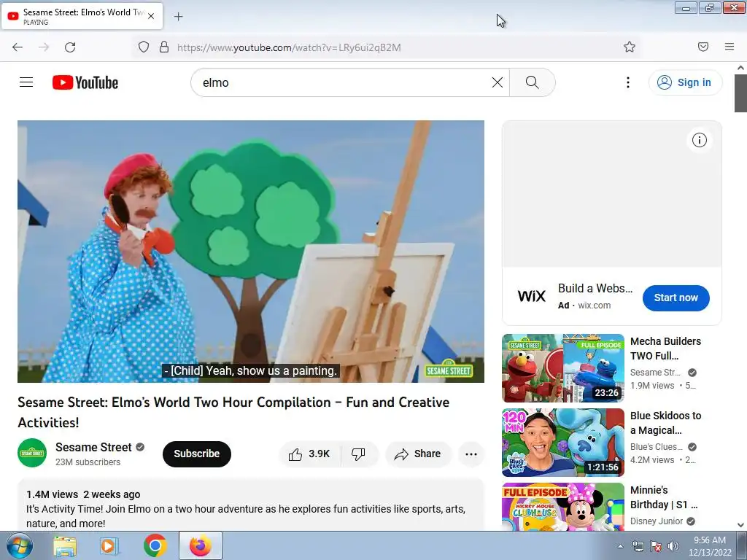Click scrollbar down arrow

[740, 525]
